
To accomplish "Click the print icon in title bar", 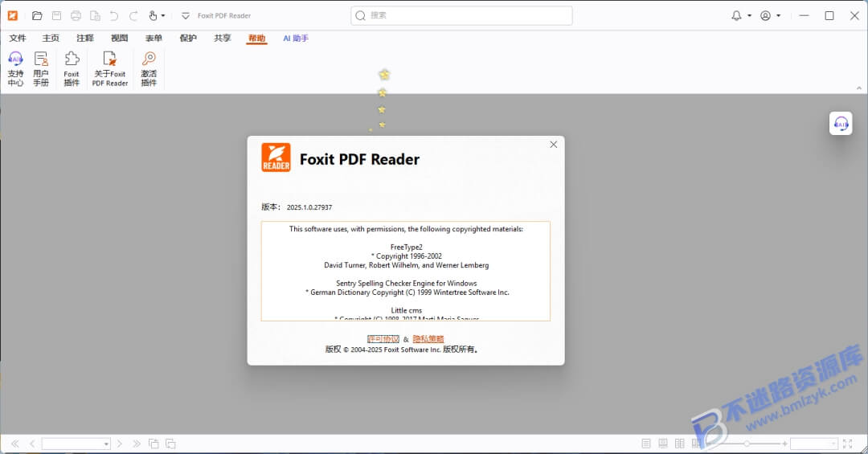I will [76, 15].
